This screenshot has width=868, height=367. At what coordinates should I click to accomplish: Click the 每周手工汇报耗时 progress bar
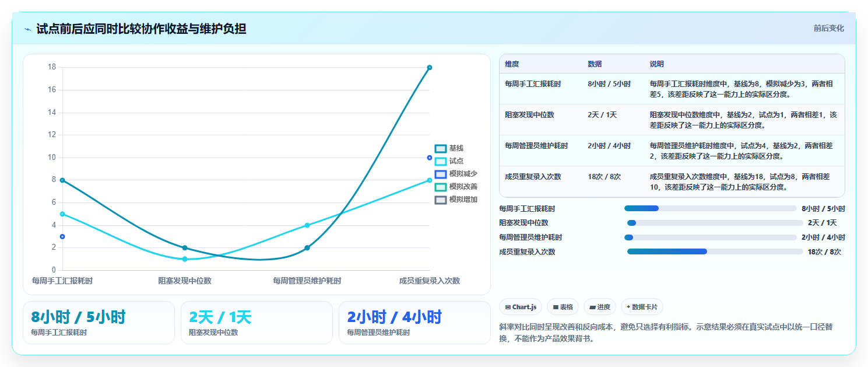(x=710, y=208)
